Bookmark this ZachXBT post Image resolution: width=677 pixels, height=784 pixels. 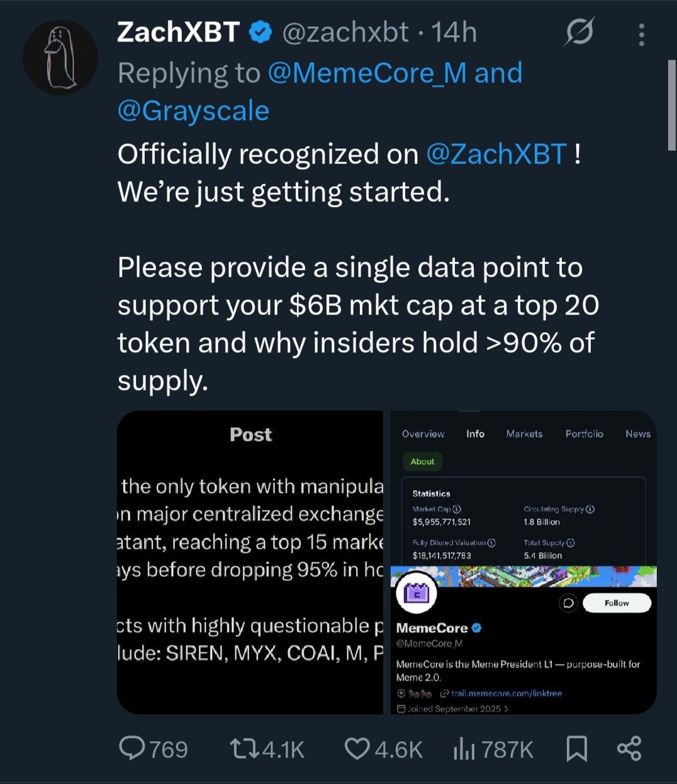[x=576, y=748]
